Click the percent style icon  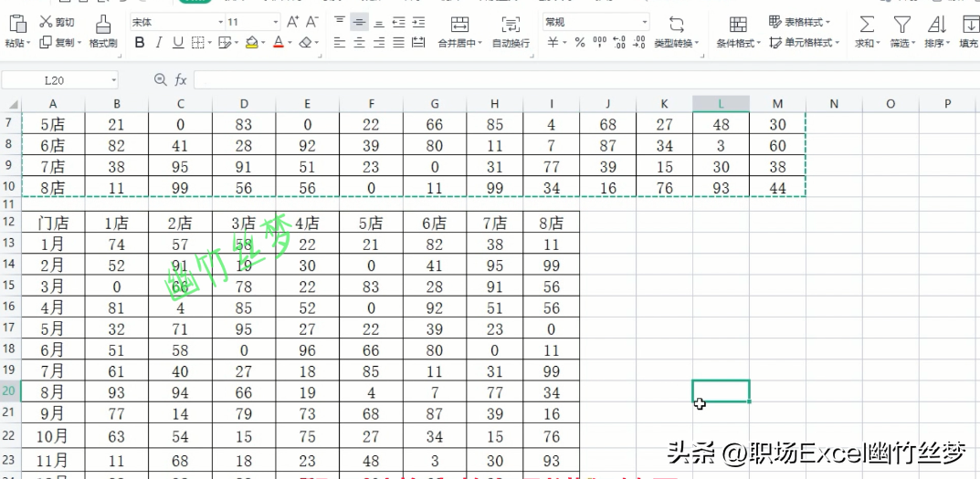pos(580,43)
